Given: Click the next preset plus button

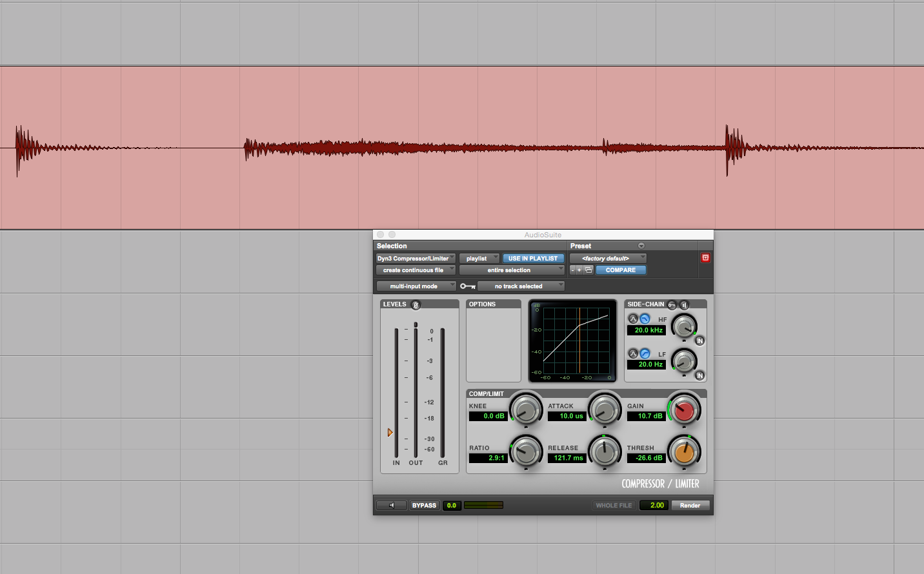Looking at the screenshot, I should tap(579, 270).
